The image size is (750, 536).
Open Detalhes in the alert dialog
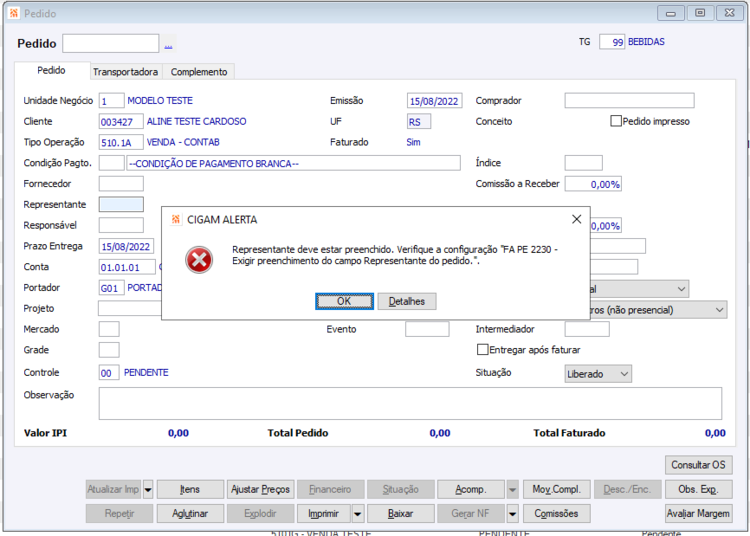pyautogui.click(x=407, y=301)
